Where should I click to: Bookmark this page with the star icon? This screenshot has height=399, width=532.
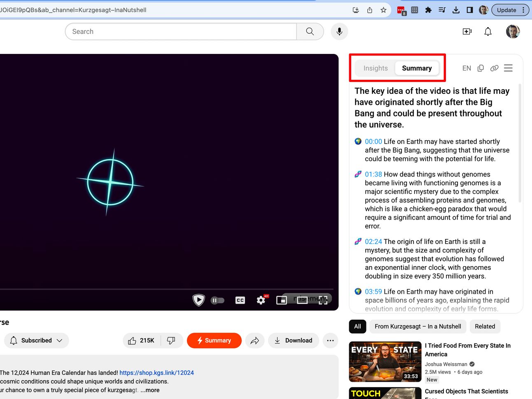[383, 10]
